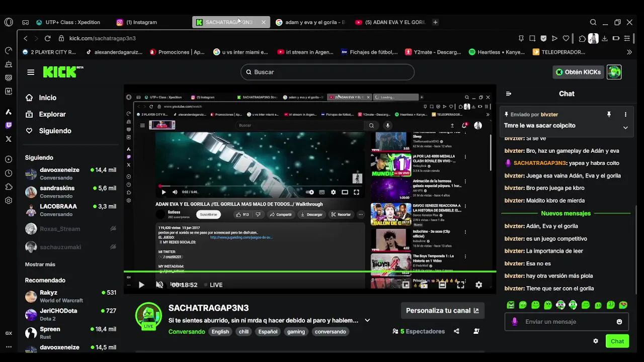Open LACOBRAAA channel in following list
The image size is (644, 362).
[70, 210]
